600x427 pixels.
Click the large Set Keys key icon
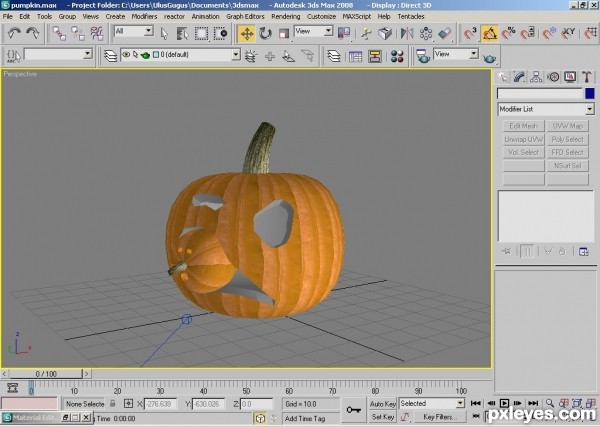353,410
